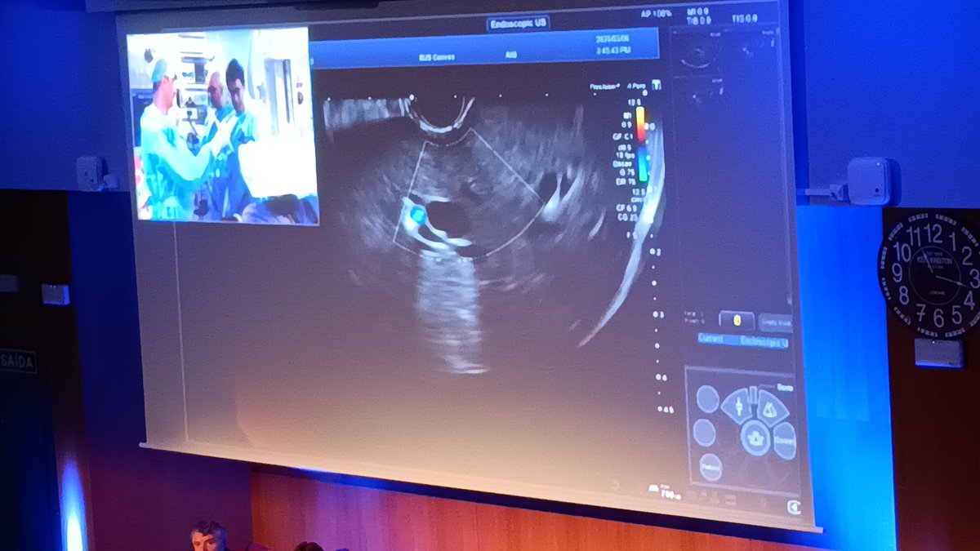Image resolution: width=980 pixels, height=551 pixels.
Task: Select the Endoscopic US tab at top
Action: pyautogui.click(x=518, y=23)
